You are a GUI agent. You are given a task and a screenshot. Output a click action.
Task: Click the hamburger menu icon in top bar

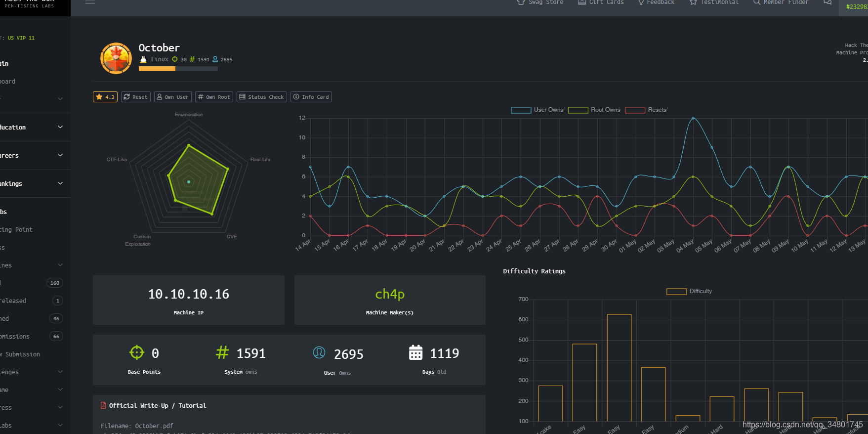90,2
